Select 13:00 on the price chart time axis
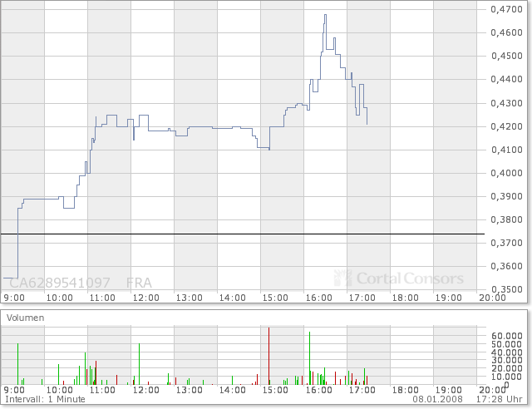This screenshot has height=409, width=532. 190,298
